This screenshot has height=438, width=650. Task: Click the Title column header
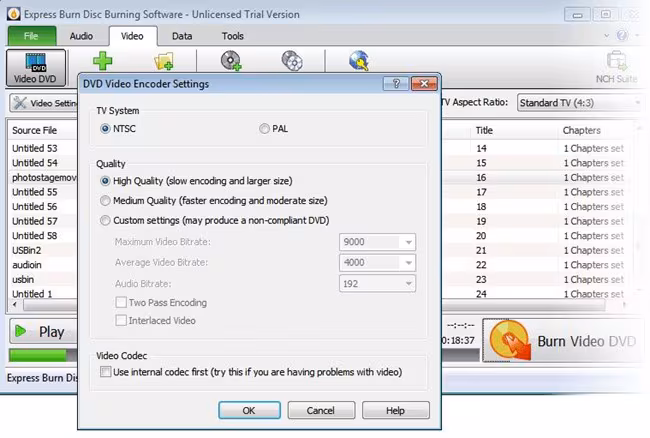coord(484,131)
